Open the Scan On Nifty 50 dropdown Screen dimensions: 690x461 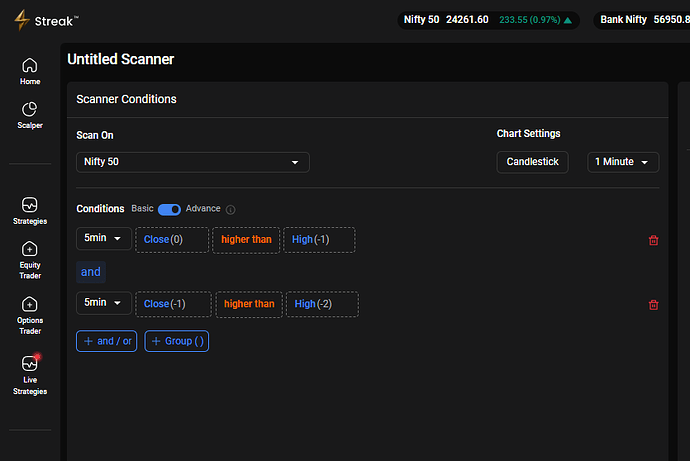click(192, 162)
